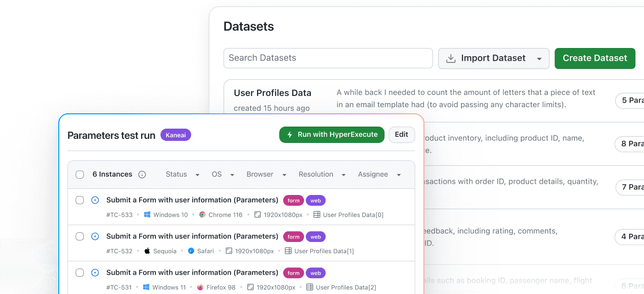Click the Firefox icon in the TC-531 row
Screen dimensions: 644x294
click(x=201, y=287)
